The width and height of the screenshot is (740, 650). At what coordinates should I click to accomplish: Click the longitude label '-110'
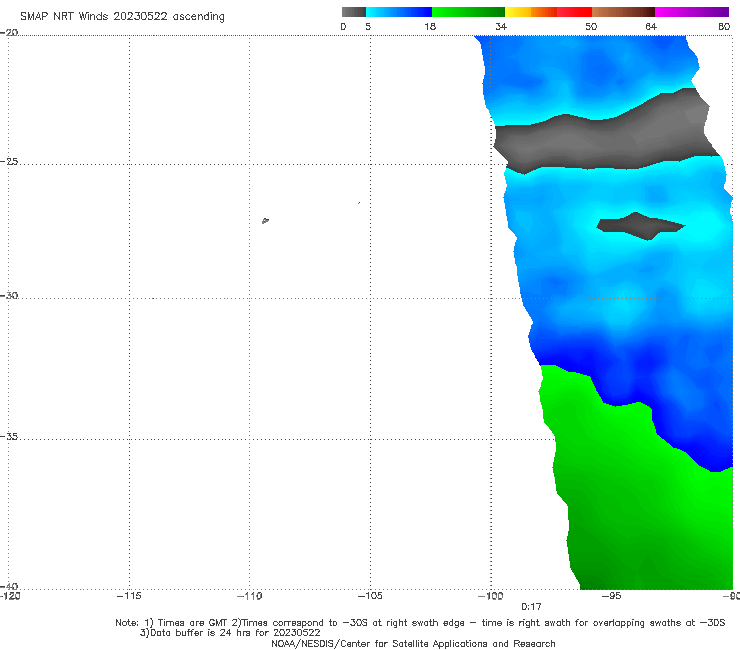pyautogui.click(x=249, y=596)
